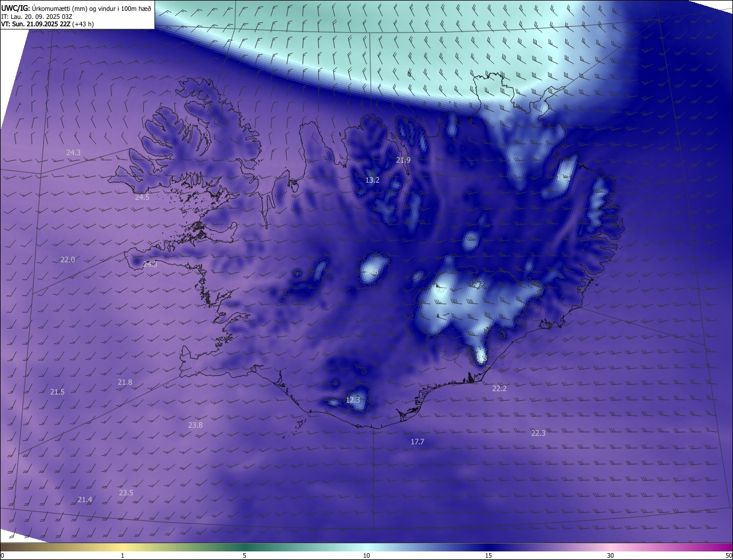Select the 21.8 value label
The image size is (733, 560).
pyautogui.click(x=125, y=382)
